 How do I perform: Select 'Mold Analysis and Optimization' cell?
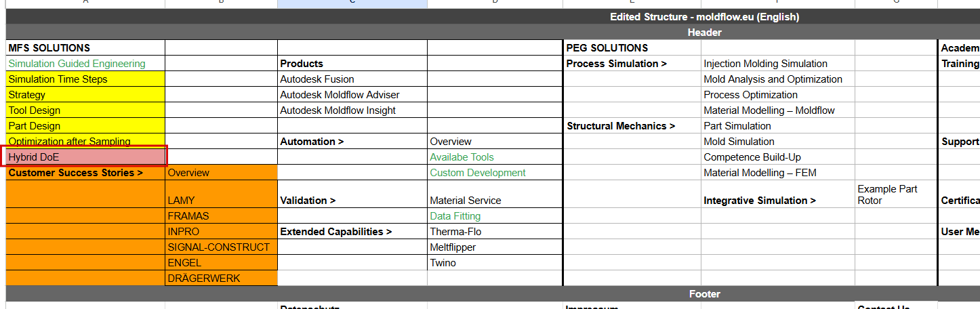pos(778,79)
